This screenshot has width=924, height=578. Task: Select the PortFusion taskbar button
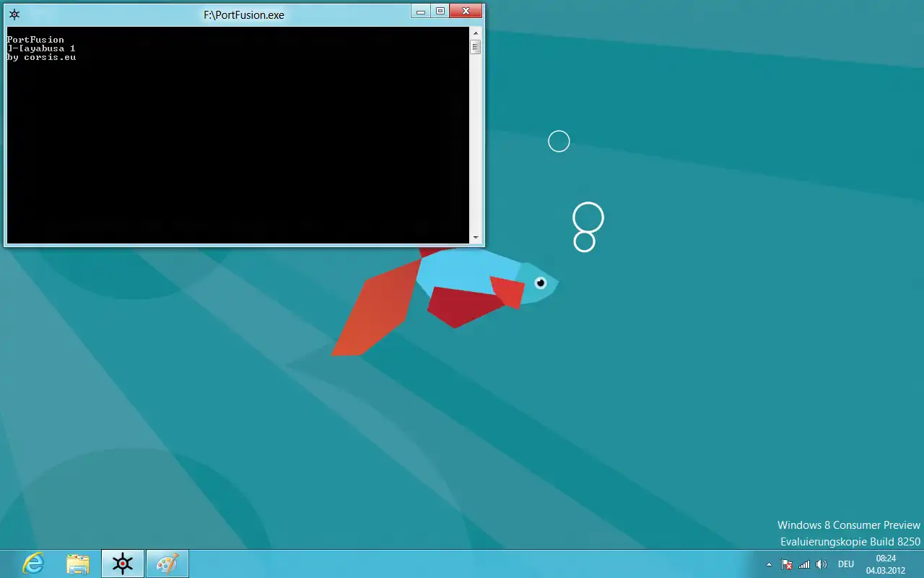point(123,564)
